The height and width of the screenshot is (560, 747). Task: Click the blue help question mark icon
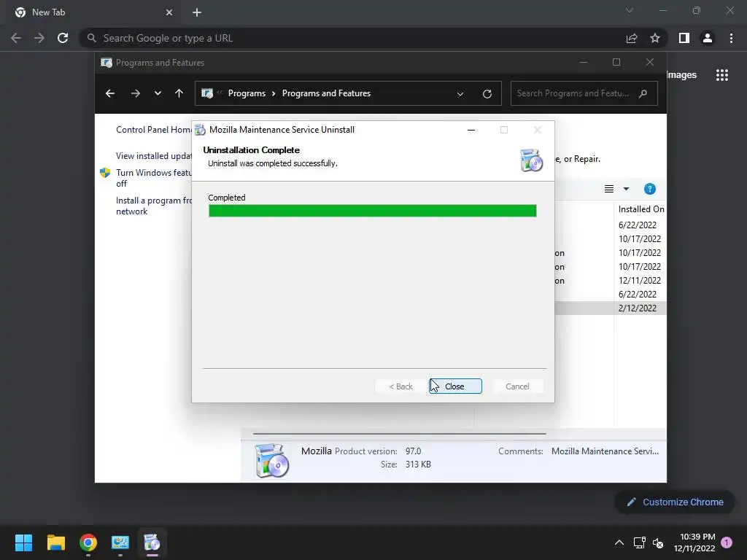[650, 189]
